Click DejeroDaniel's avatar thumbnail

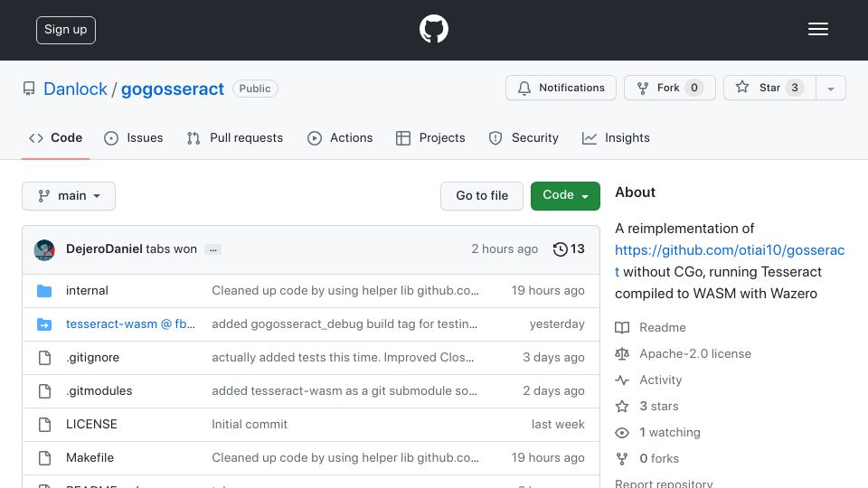click(44, 250)
